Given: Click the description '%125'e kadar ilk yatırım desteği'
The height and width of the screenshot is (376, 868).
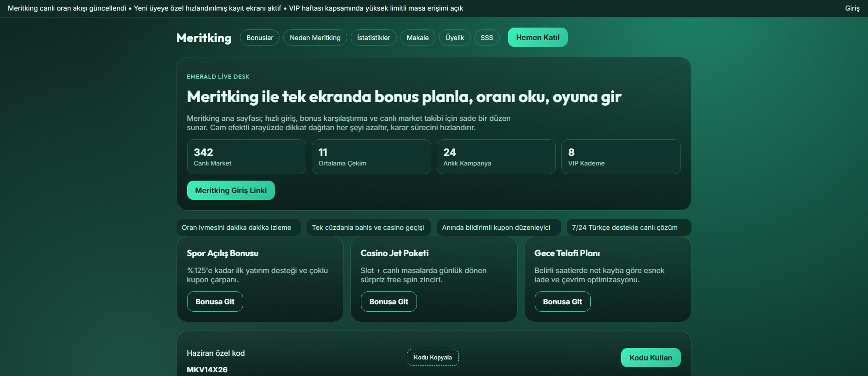Looking at the screenshot, I should (x=257, y=275).
